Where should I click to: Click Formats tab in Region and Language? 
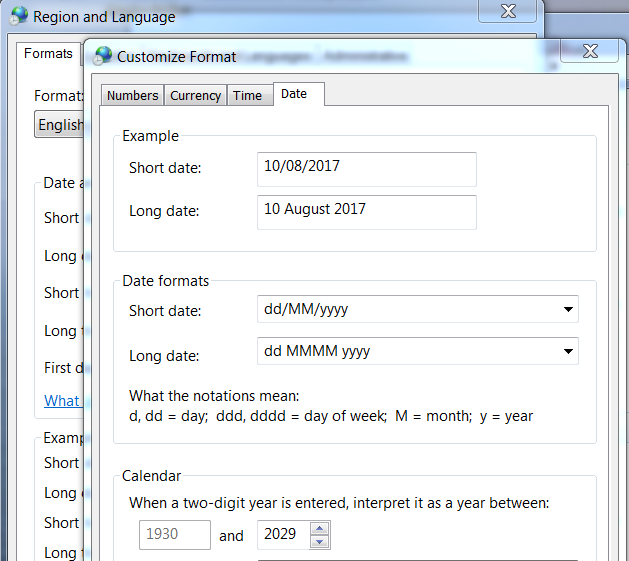(x=48, y=54)
